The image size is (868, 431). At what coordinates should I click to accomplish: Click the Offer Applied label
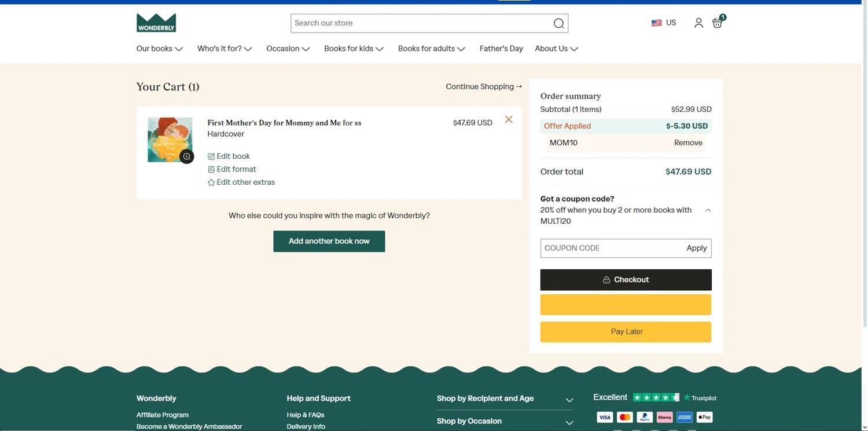point(567,126)
